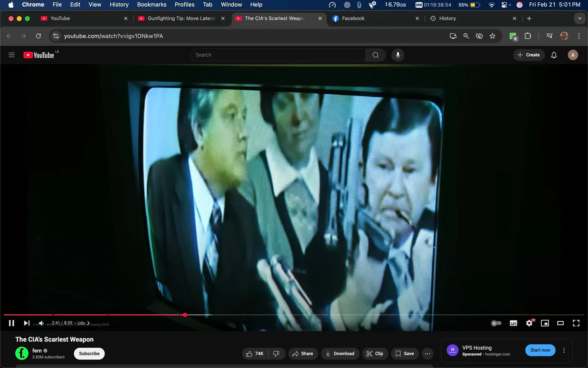Switch to miniplayer mode
Screen dimensions: 588x368
click(545, 323)
